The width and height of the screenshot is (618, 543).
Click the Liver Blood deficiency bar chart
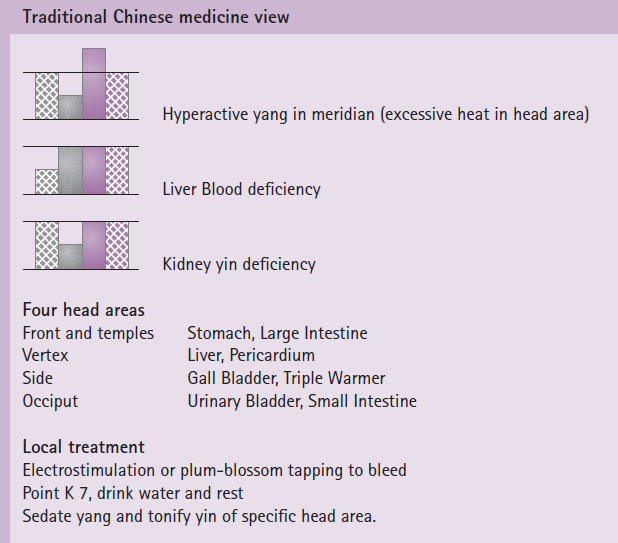(81, 170)
